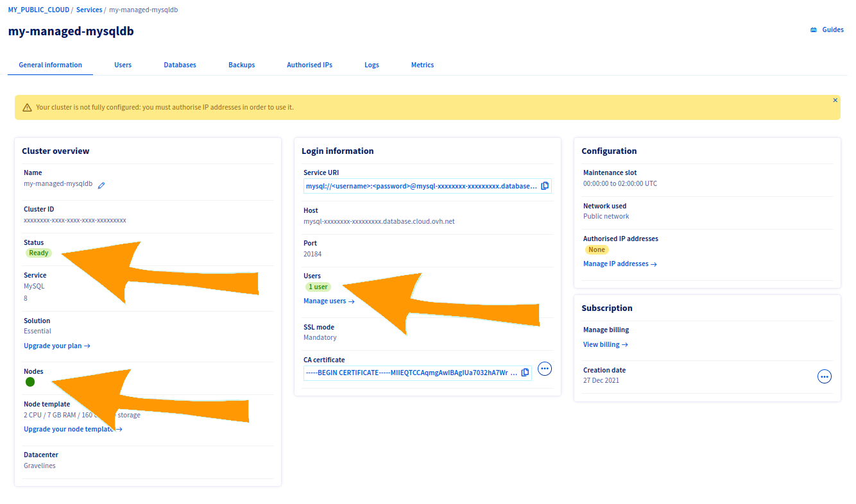Open the Backups tab

point(241,65)
